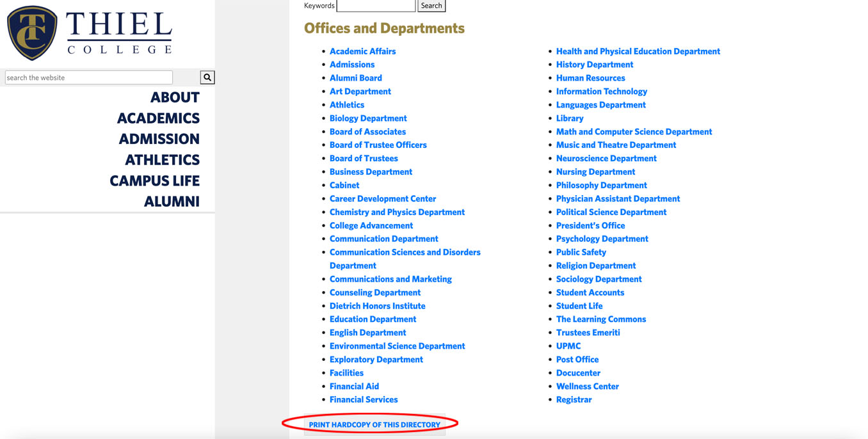
Task: Select ADMISSION in the sidebar menu
Action: [x=159, y=139]
